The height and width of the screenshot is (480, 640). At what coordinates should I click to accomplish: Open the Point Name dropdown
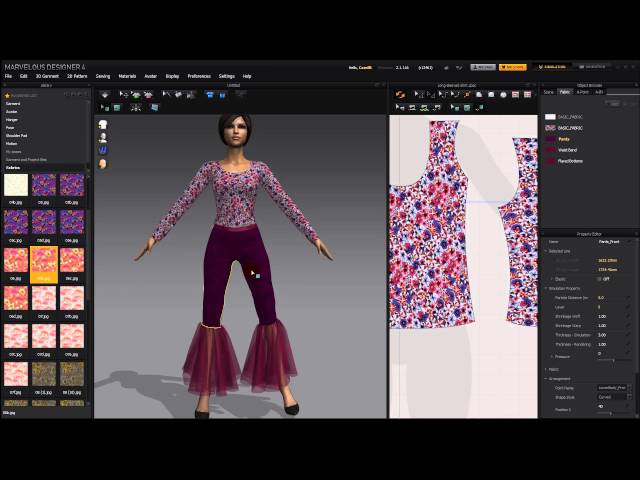tap(614, 388)
